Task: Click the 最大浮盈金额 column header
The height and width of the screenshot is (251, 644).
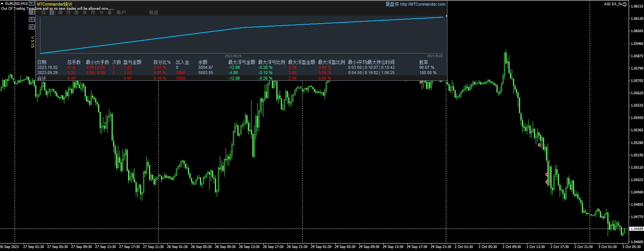Action: point(301,62)
